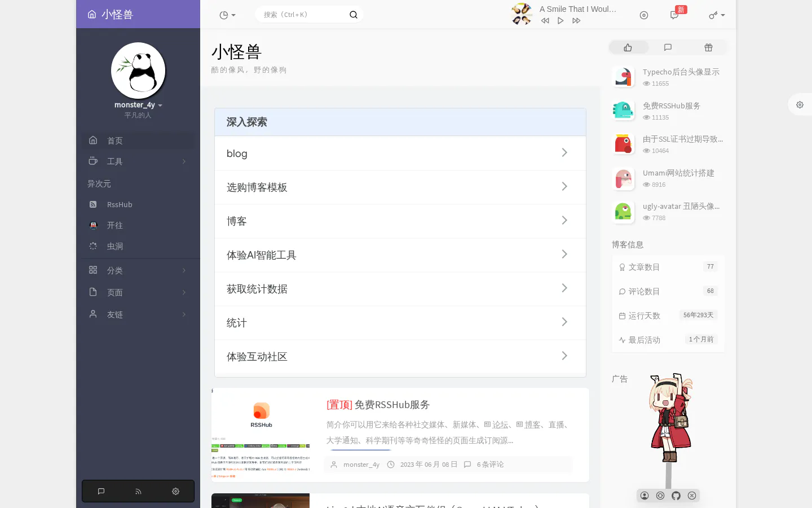Open the pinned post 免费RSSHub服务 title

point(378,405)
